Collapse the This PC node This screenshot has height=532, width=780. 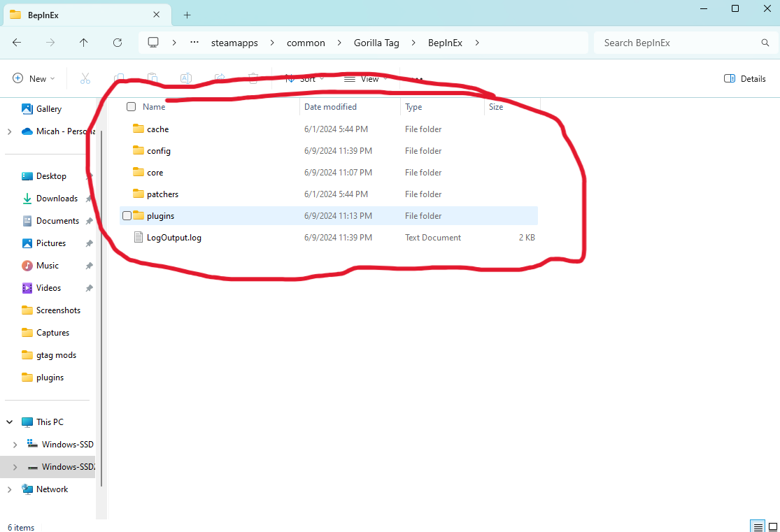point(10,422)
